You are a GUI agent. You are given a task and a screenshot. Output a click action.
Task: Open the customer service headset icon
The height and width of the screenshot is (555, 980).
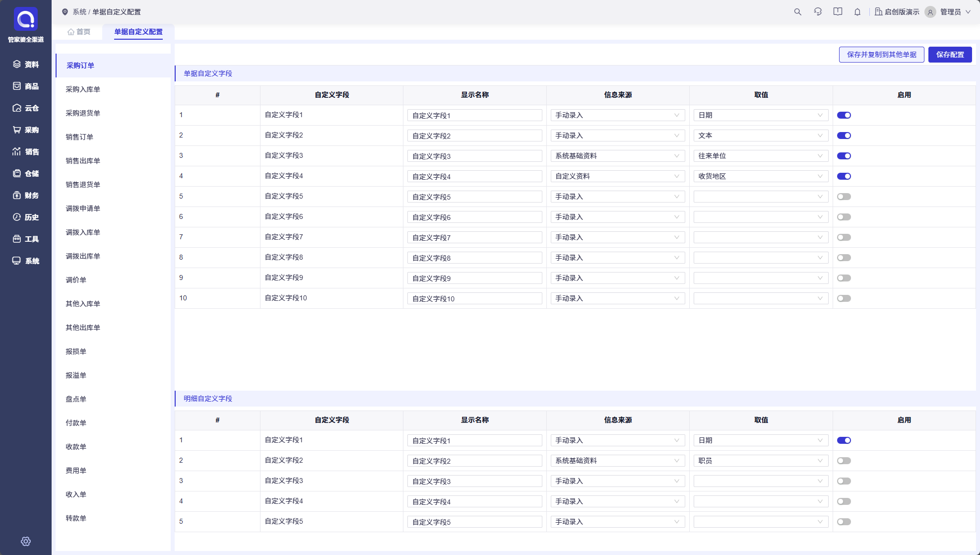[x=818, y=12]
